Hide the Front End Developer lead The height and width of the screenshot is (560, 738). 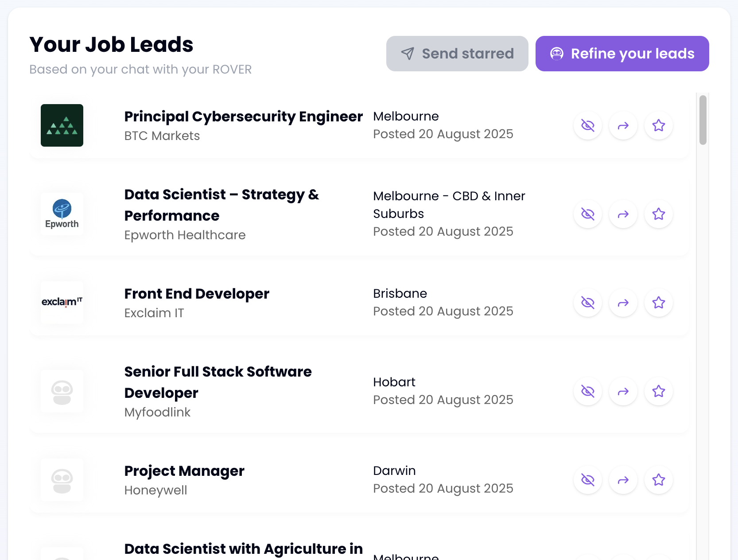coord(587,303)
